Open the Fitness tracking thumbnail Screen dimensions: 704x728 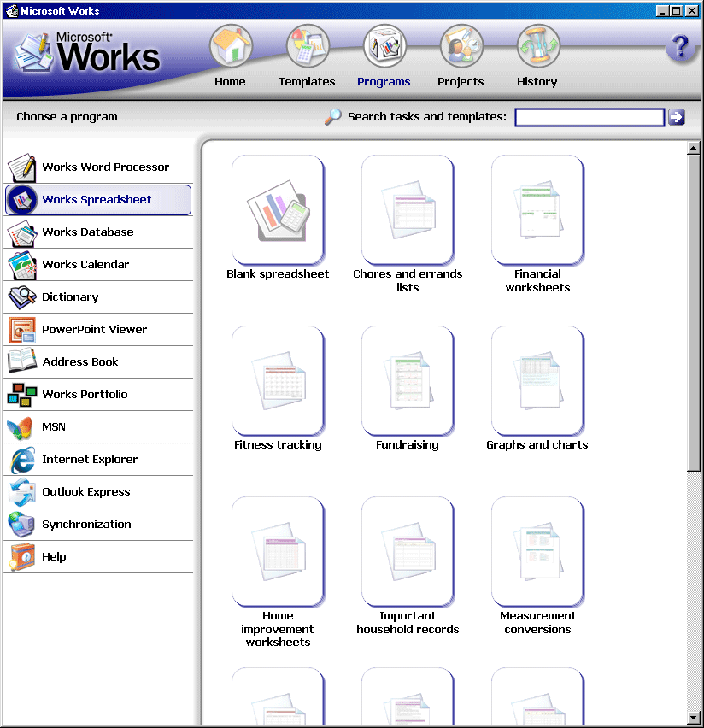(x=278, y=381)
